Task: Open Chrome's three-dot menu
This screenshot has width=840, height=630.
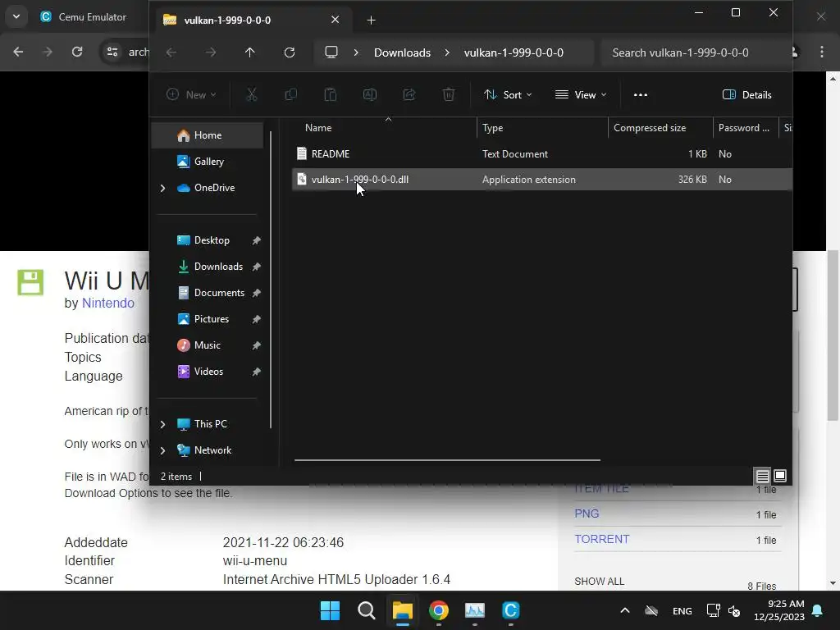Action: point(822,52)
